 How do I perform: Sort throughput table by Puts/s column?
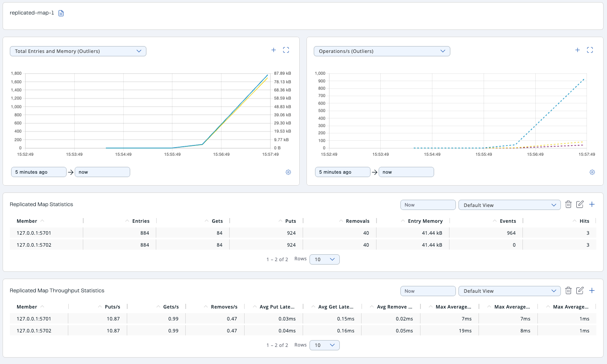click(112, 307)
